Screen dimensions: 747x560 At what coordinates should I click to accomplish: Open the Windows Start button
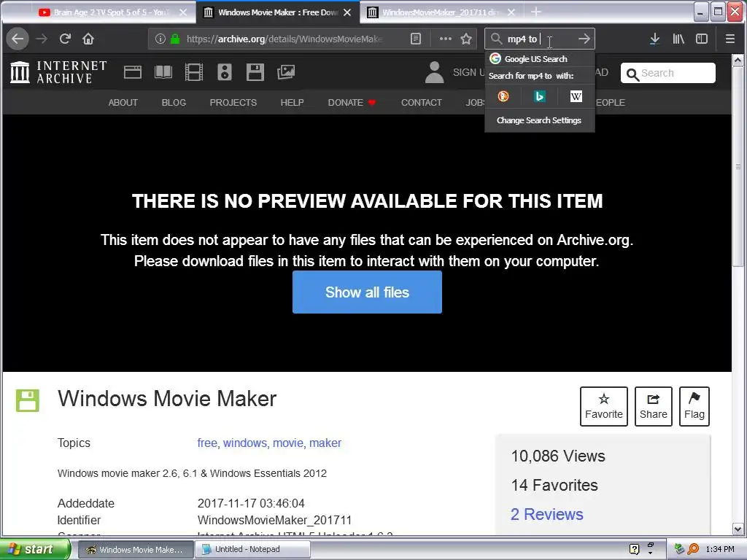[34, 549]
